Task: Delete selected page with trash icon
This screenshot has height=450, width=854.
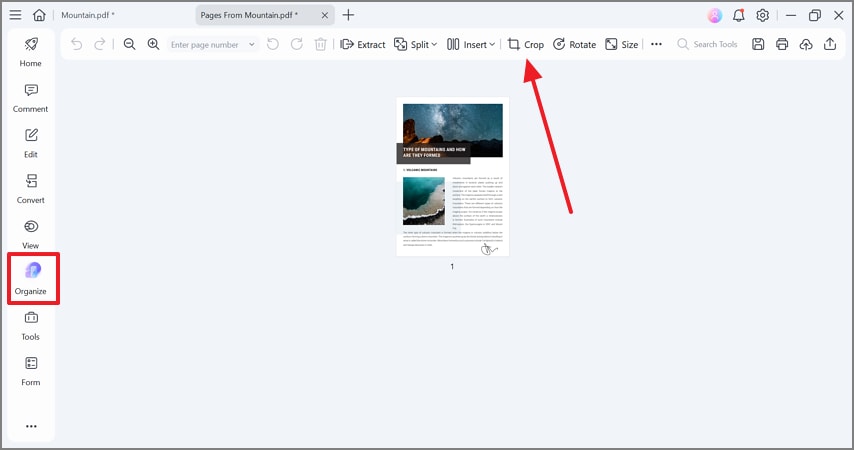Action: (x=321, y=44)
